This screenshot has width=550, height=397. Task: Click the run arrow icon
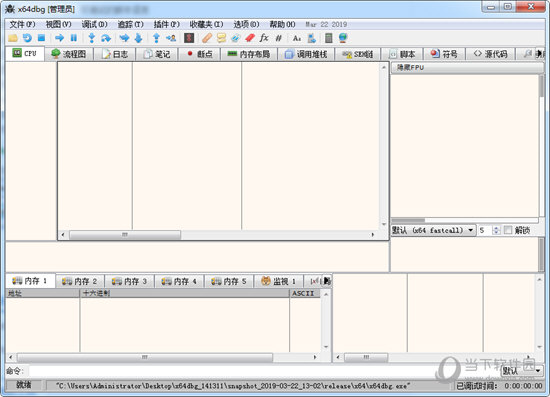coord(60,38)
